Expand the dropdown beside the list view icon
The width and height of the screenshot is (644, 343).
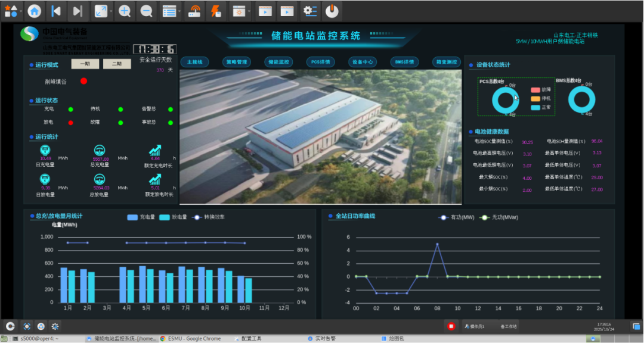tap(180, 11)
